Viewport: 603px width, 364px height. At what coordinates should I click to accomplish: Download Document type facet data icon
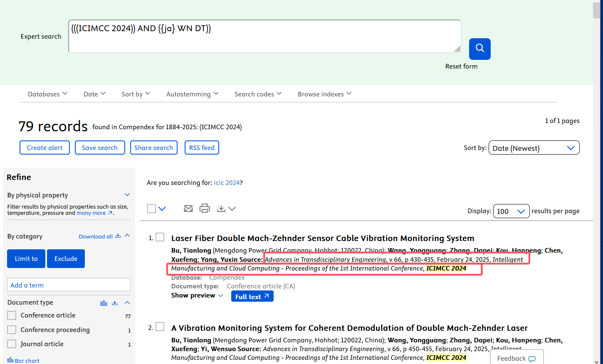115,303
